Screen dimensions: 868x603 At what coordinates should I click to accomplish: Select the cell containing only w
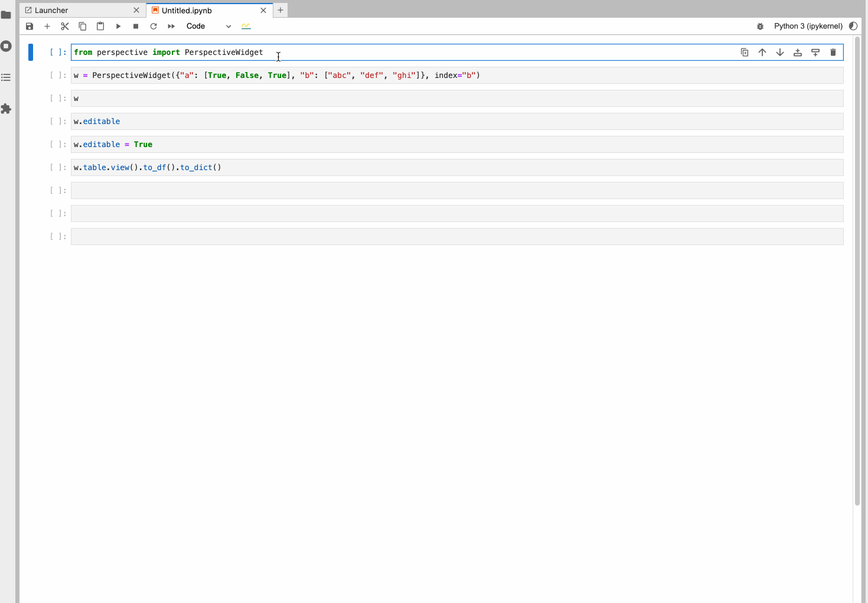point(457,99)
